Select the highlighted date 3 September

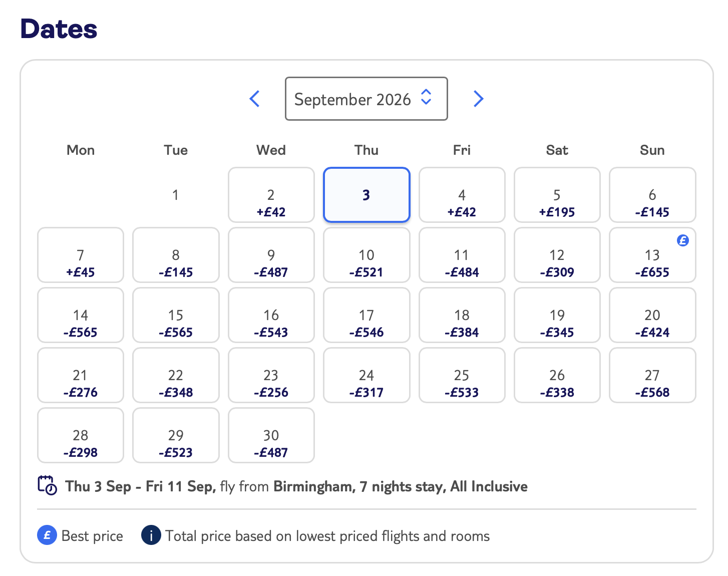pos(367,195)
